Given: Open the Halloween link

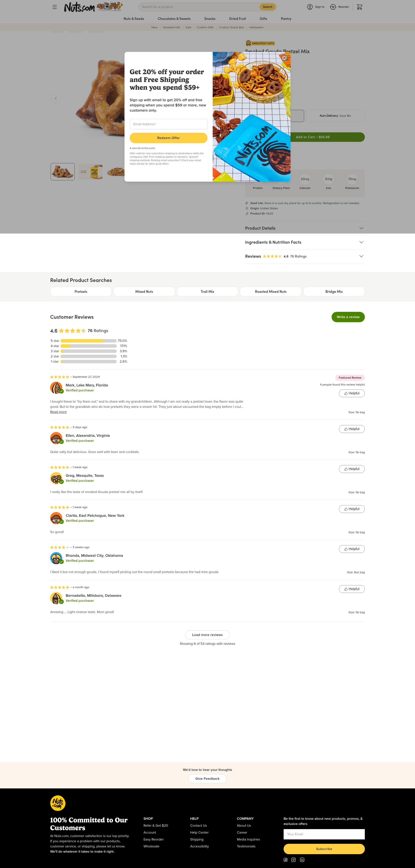Looking at the screenshot, I should (256, 28).
